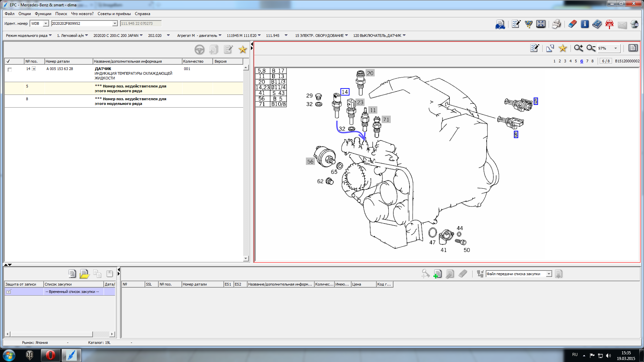Click the steering wheel icon above the parts list
This screenshot has width=644, height=362.
pyautogui.click(x=200, y=50)
